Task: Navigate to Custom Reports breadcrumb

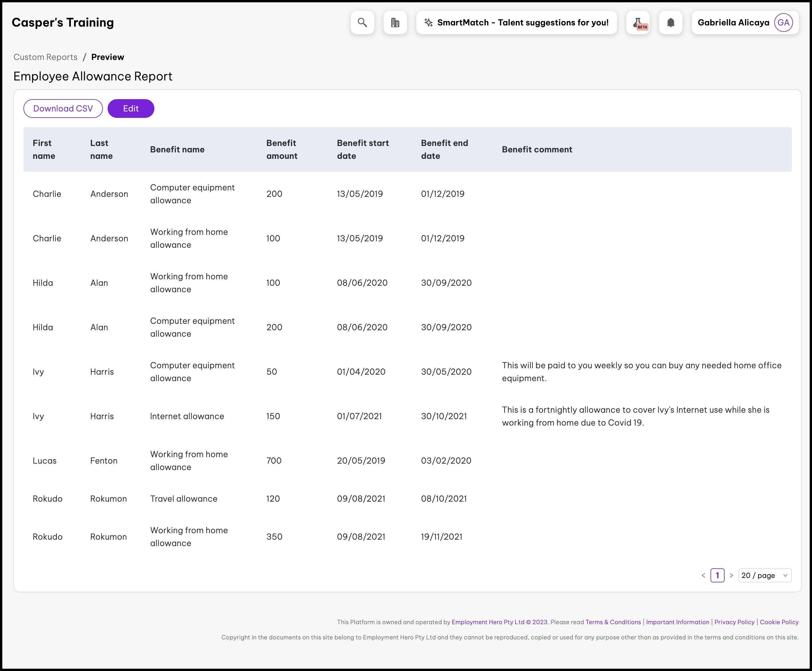Action: (46, 57)
